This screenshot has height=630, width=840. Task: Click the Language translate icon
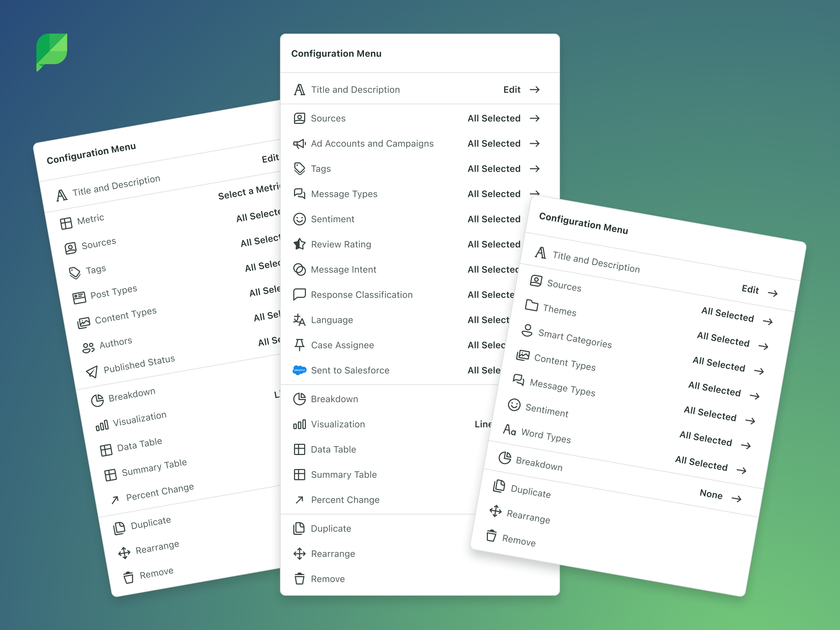click(299, 320)
